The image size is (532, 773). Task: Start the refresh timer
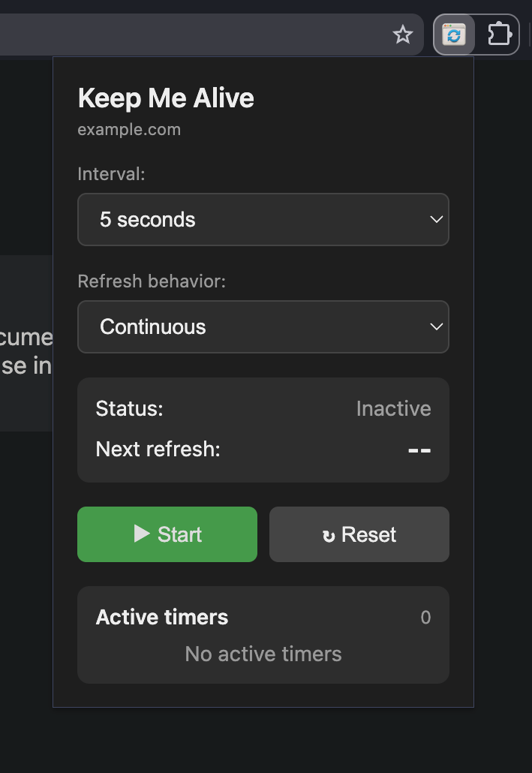[167, 534]
